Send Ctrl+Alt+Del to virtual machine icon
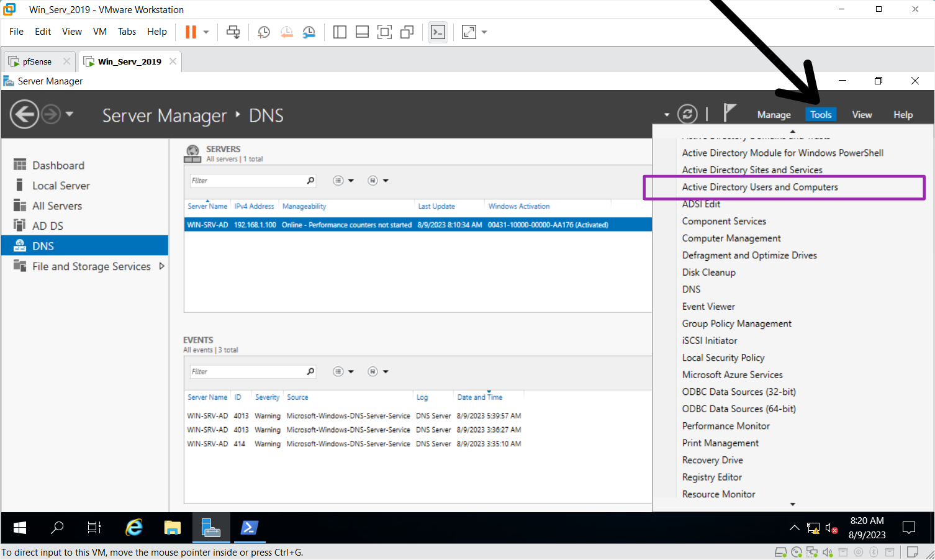Screen dimensions: 935x560 point(233,32)
